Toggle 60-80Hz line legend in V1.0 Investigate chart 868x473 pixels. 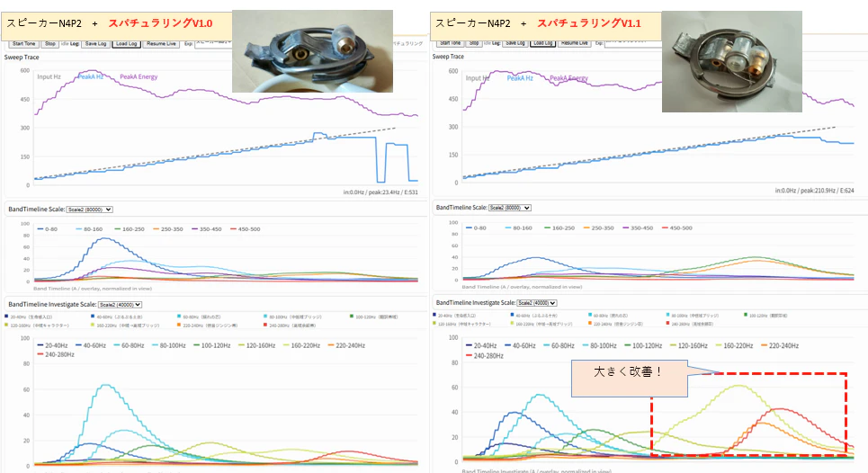pyautogui.click(x=129, y=346)
